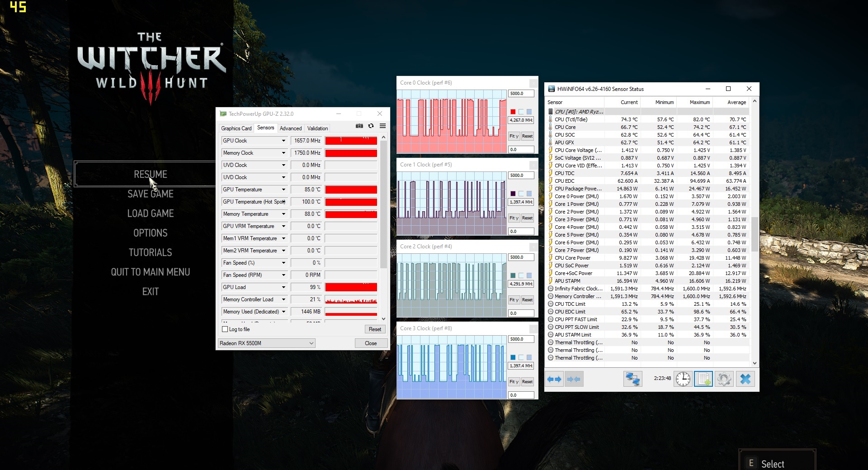Click the expand columns arrows icon in HWiNFO
The image size is (868, 470).
tap(554, 379)
